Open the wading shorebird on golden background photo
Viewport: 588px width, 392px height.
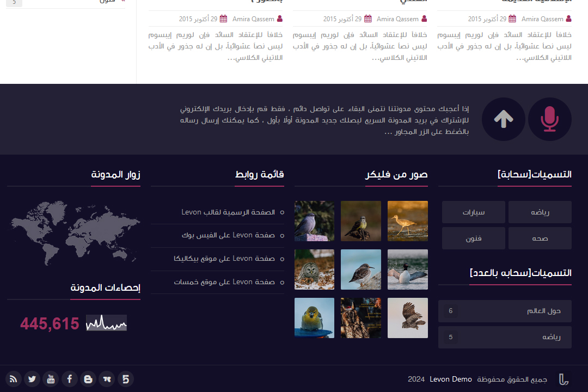tap(408, 221)
